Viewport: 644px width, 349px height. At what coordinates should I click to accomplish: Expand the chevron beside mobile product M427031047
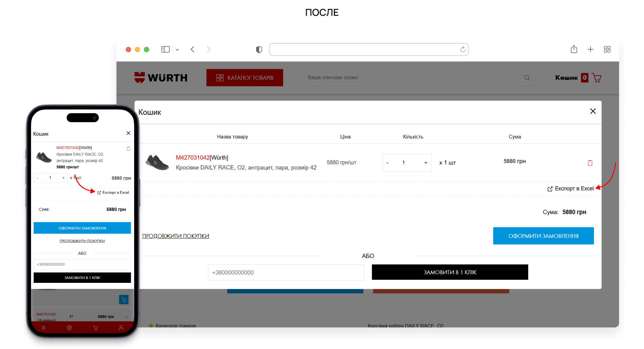tap(126, 317)
